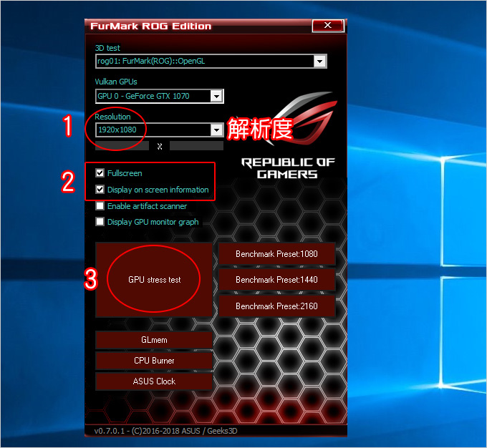Close the FurMark ROG Edition window
Viewport: 487px width, 448px height.
(x=328, y=26)
